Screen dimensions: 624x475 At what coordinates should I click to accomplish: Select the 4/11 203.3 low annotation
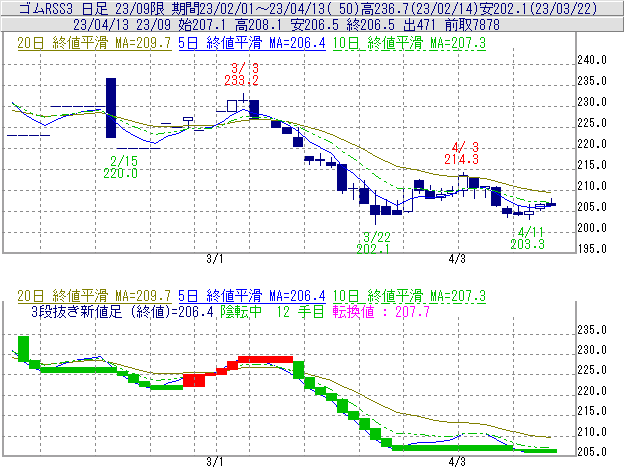pos(528,238)
